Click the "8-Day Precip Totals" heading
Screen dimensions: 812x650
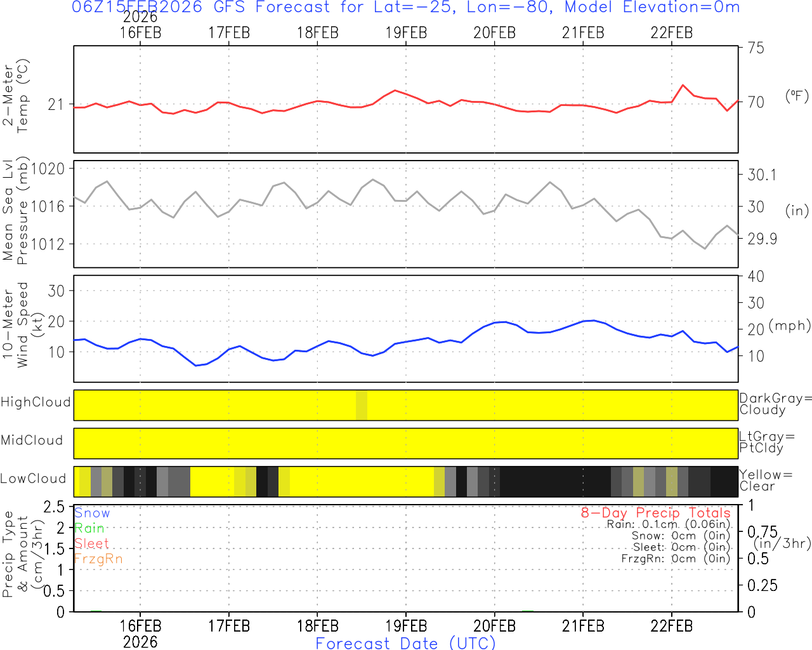pos(655,513)
